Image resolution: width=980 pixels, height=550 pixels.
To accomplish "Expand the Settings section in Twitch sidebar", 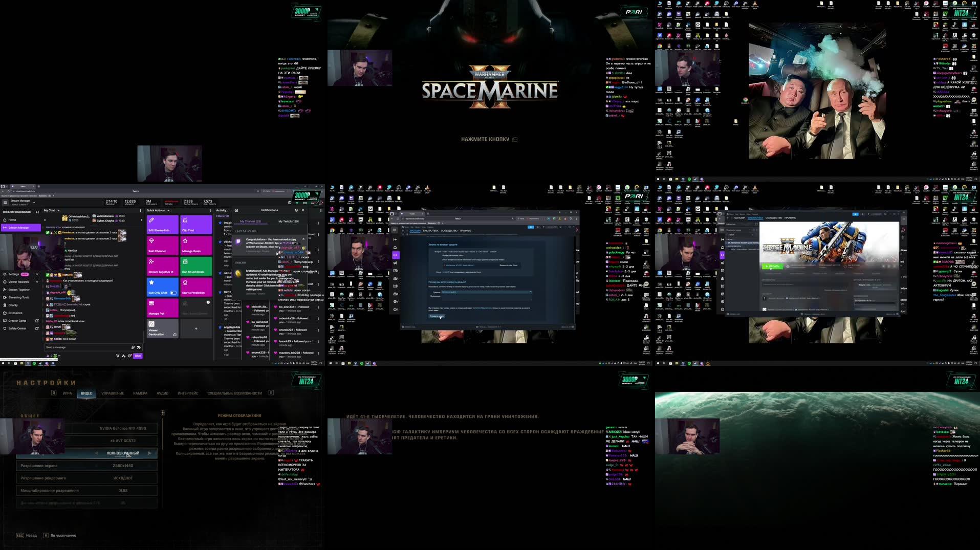I will pos(20,274).
